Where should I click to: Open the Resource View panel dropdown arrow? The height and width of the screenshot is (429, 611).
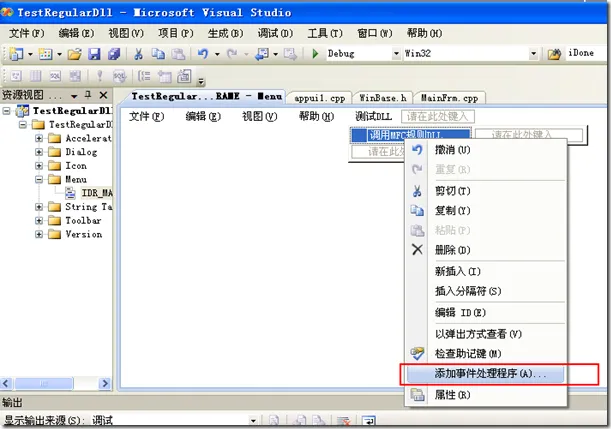tap(74, 95)
